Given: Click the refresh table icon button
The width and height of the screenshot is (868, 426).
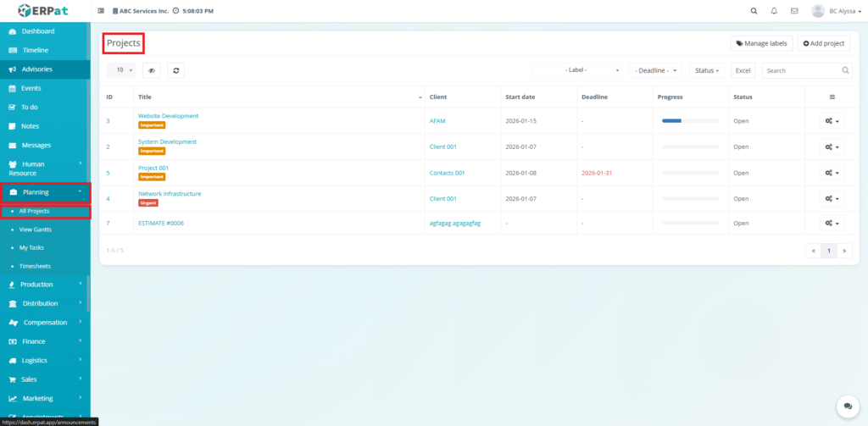Looking at the screenshot, I should click(x=175, y=70).
